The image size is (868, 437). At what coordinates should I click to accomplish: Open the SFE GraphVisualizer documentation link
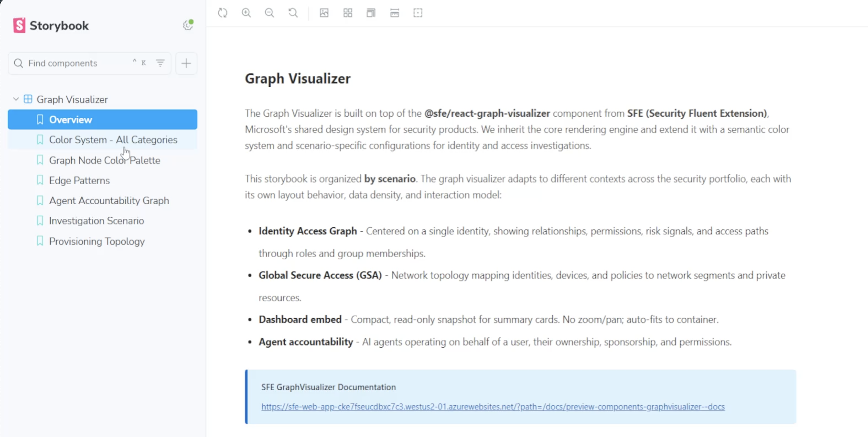[x=493, y=407]
